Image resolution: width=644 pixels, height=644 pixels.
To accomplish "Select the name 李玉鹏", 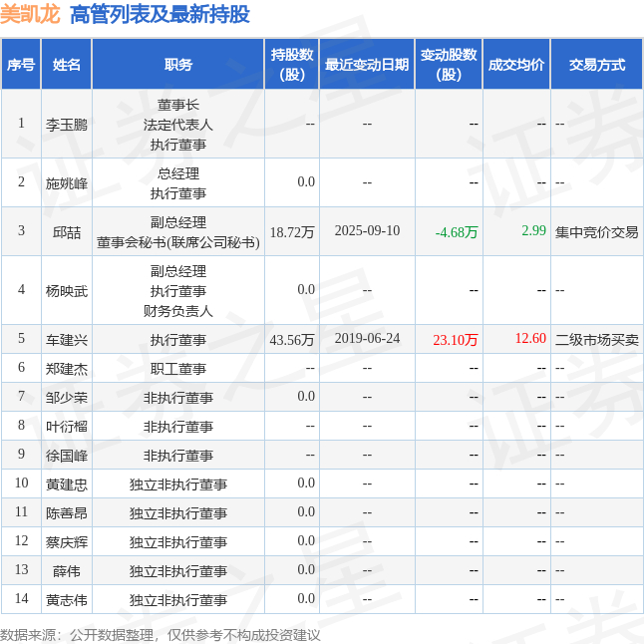I will click(67, 125).
